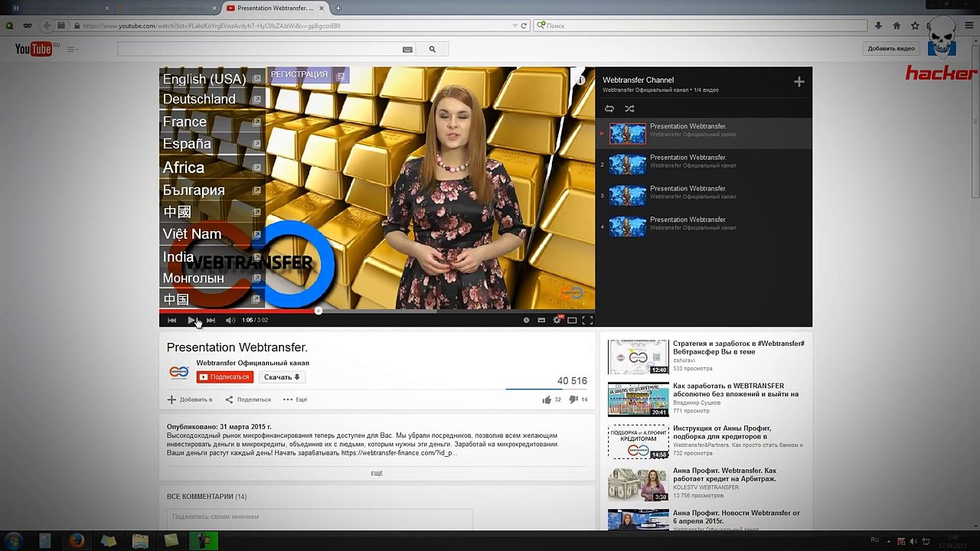Viewport: 980px width, 551px height.
Task: Open a new browser tab with plus
Action: tap(338, 8)
